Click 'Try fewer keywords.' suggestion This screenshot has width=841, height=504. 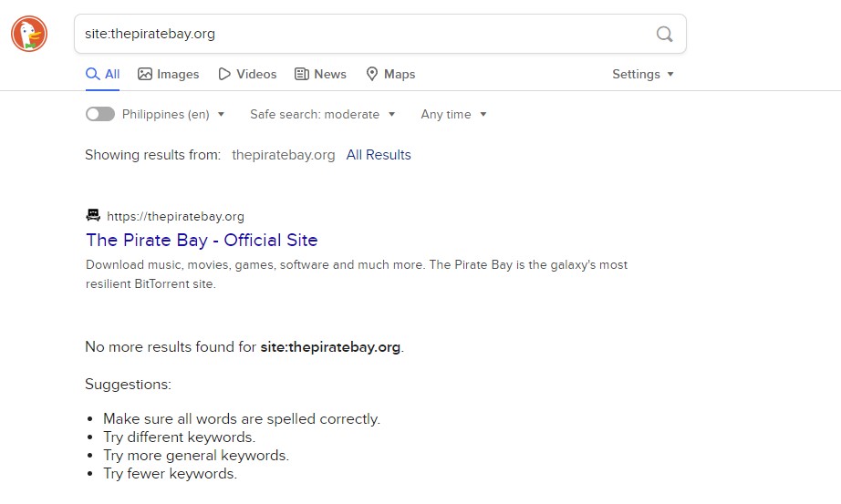pyautogui.click(x=170, y=473)
